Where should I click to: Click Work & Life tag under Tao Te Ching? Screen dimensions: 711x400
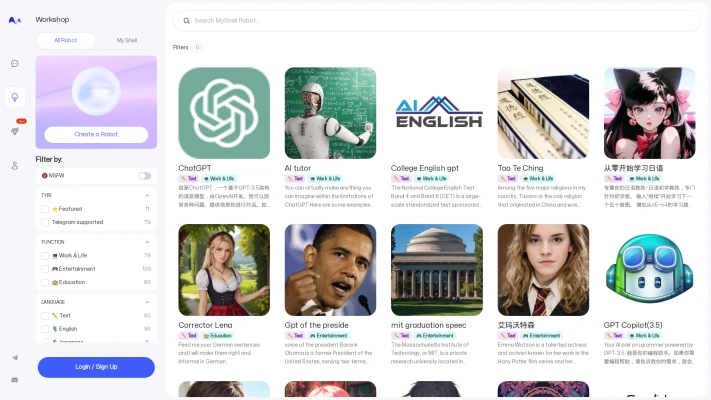point(538,179)
